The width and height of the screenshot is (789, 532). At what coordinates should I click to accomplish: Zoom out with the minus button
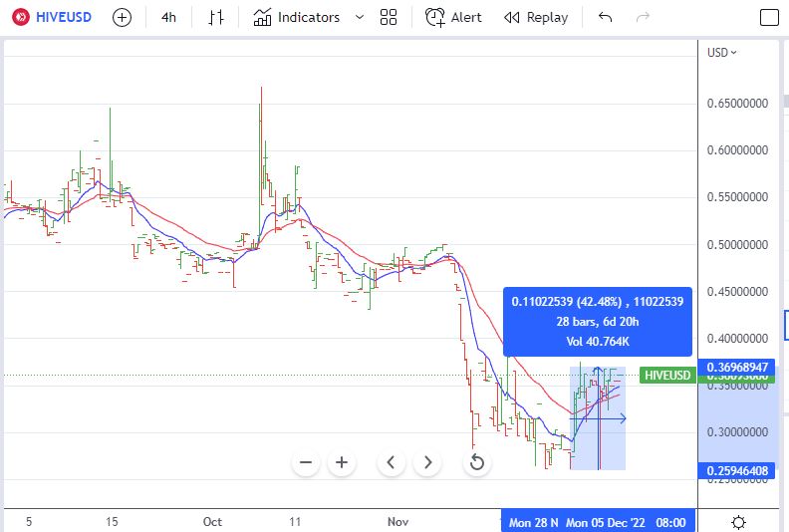click(x=306, y=462)
